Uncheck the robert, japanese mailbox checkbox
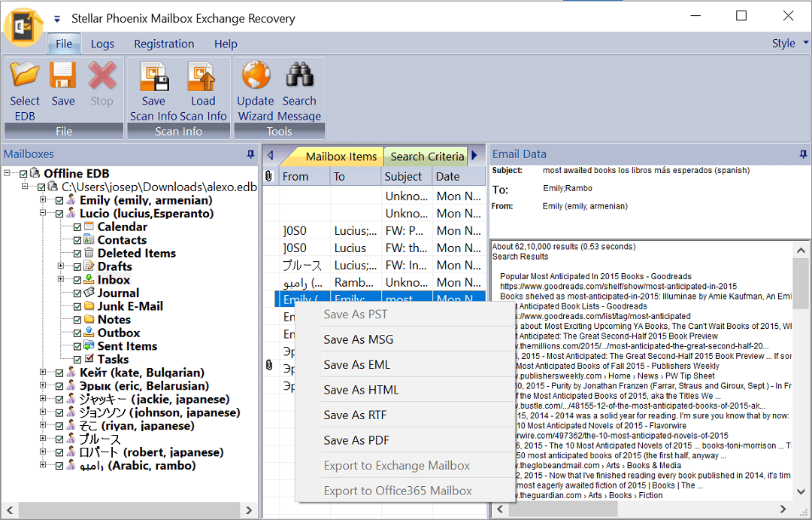Screen dimensions: 812x520 point(59,452)
